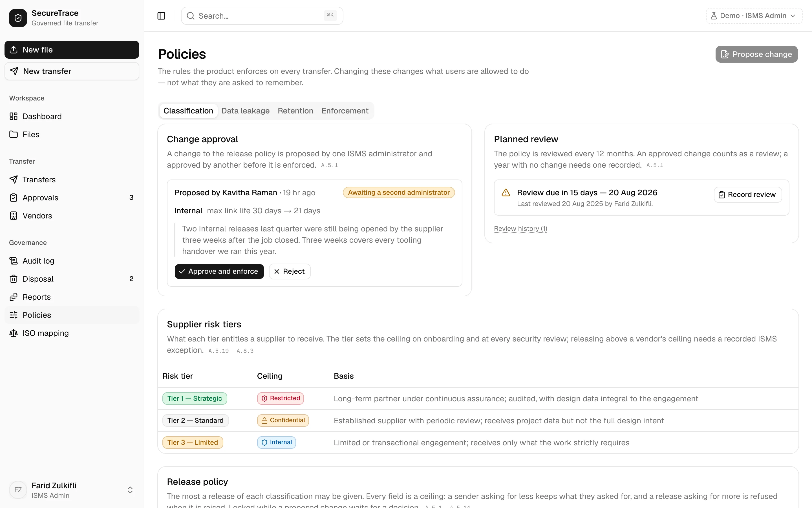
Task: Click the send icon on New transfer
Action: click(14, 71)
